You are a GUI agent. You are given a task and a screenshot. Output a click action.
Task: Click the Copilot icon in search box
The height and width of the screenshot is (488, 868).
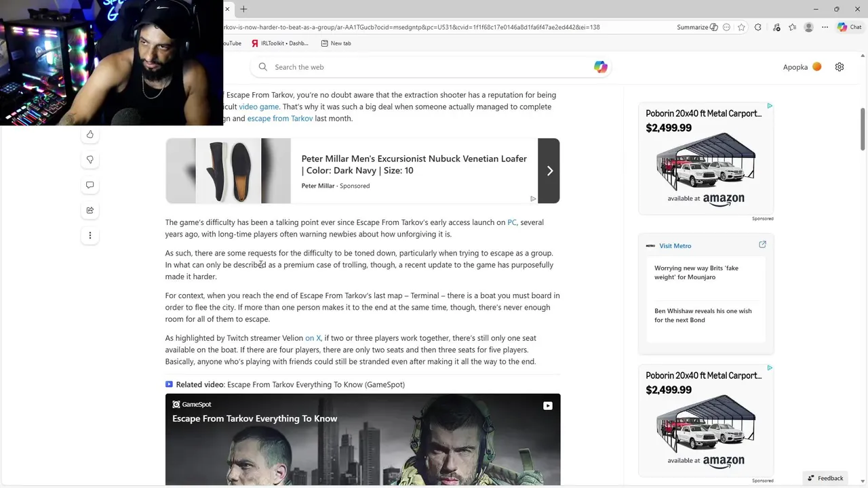(601, 67)
